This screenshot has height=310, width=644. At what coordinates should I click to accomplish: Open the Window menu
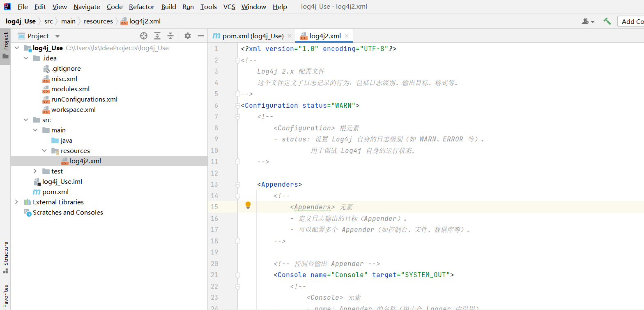pos(254,7)
